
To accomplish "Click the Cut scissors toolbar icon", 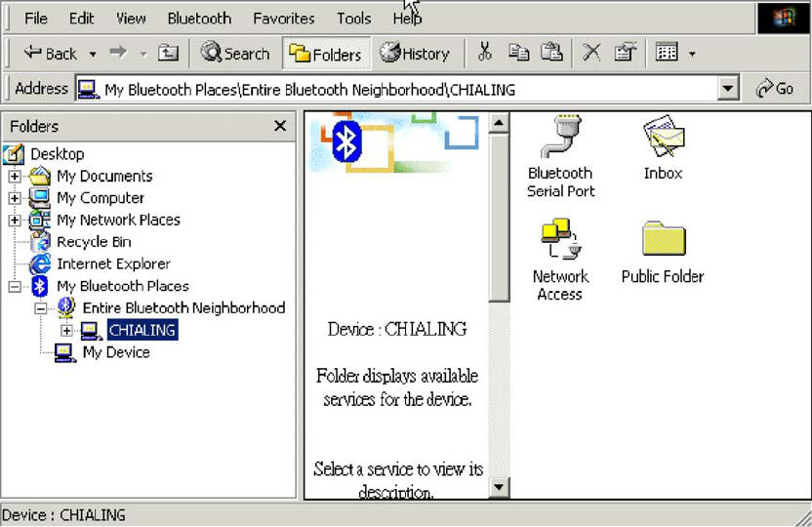I will [x=485, y=53].
